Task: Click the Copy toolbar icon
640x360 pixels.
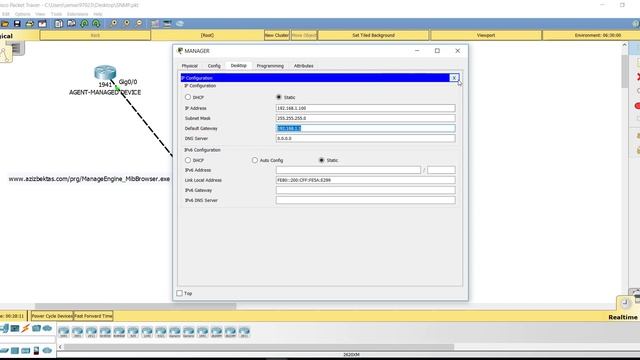Action: (59, 24)
